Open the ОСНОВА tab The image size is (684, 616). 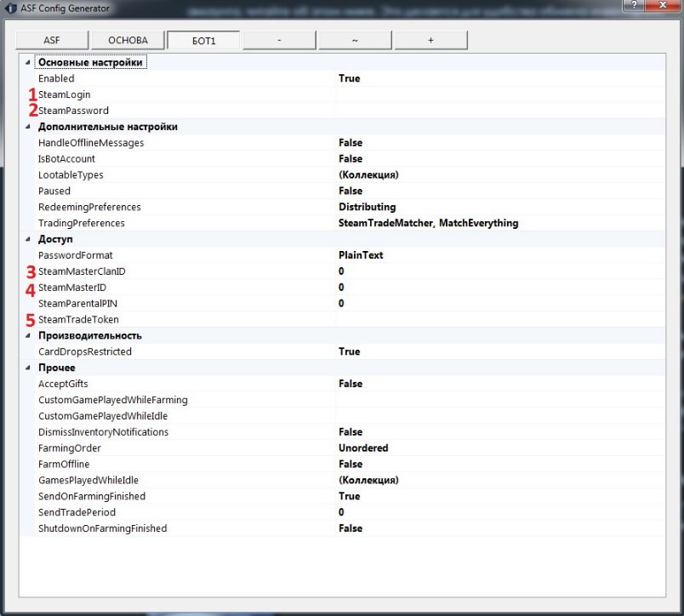[x=128, y=40]
